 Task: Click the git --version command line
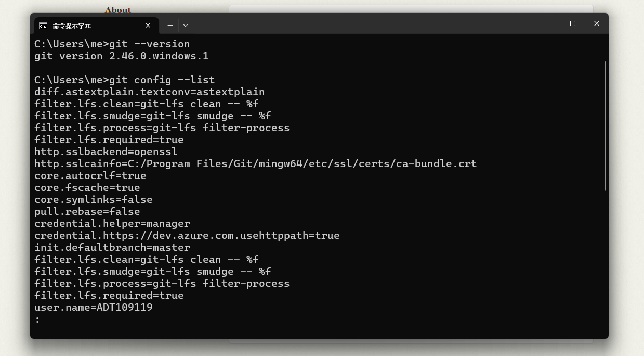coord(112,44)
